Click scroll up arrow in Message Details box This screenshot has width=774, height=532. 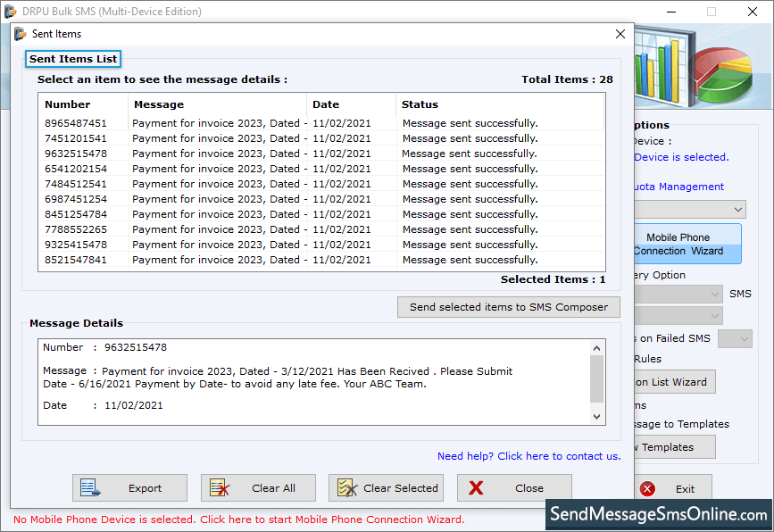coord(596,348)
